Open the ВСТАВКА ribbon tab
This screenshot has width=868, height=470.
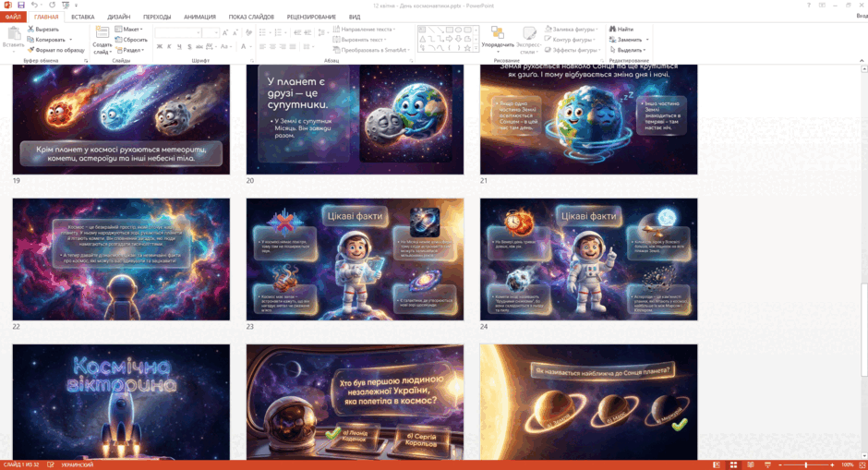click(82, 18)
